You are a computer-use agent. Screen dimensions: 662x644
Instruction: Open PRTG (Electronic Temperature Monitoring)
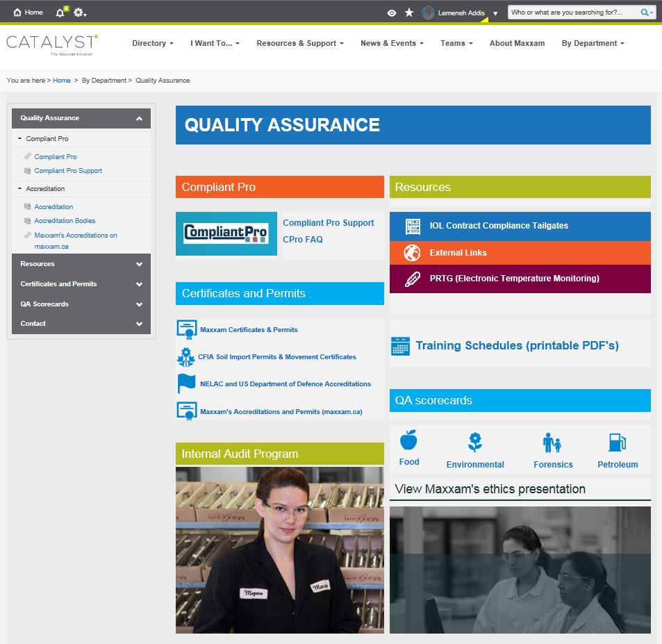pyautogui.click(x=514, y=279)
